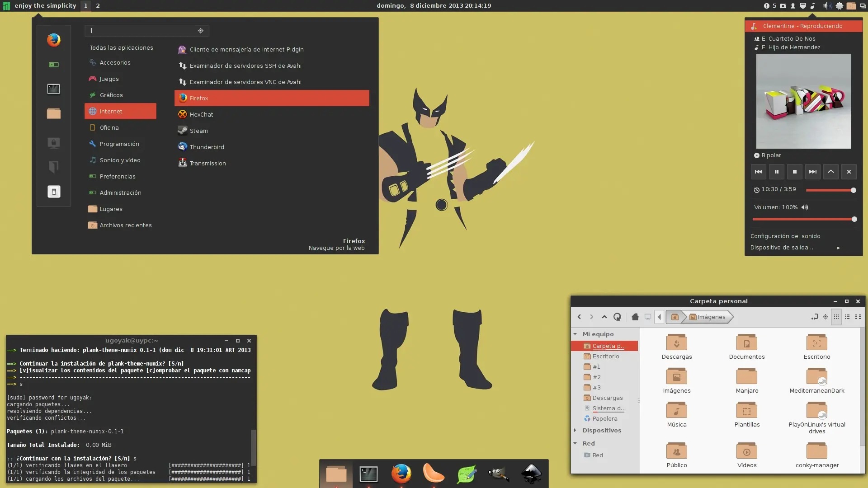Launch Steam from the Internet applications list
This screenshot has height=488, width=868.
(199, 131)
